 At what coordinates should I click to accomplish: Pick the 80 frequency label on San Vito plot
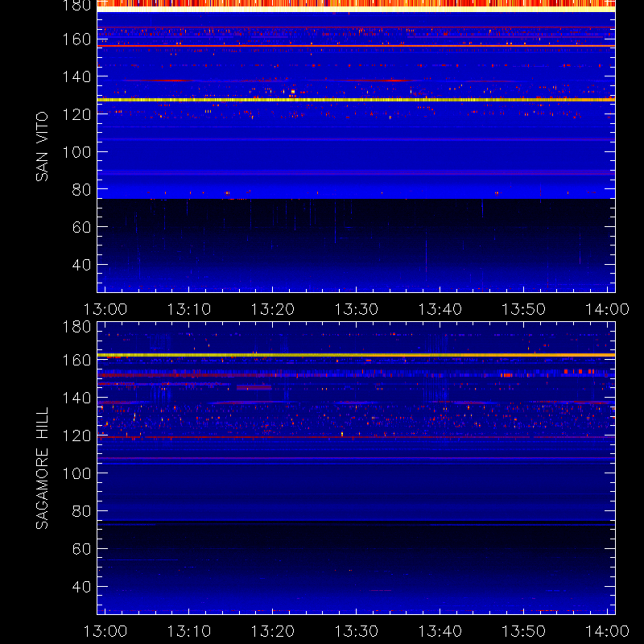point(81,190)
